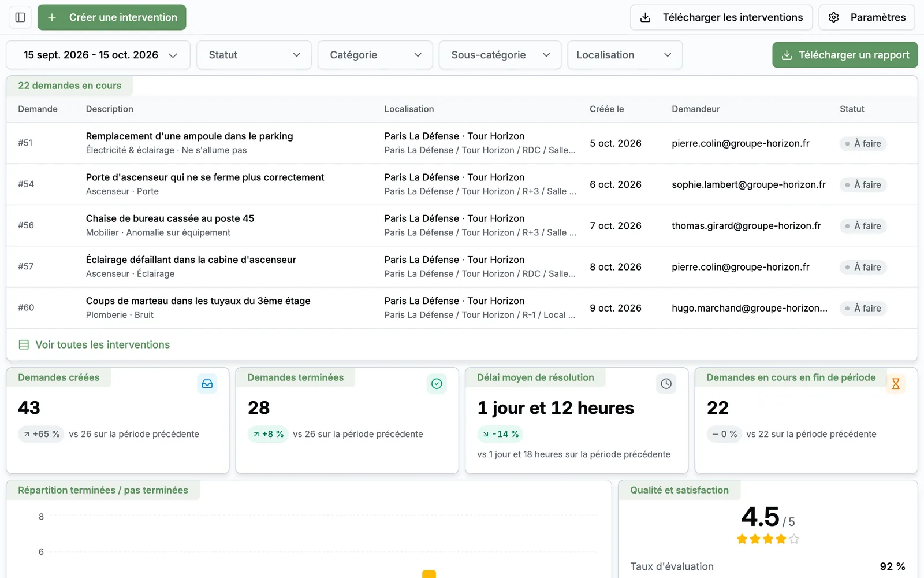Click the -14 % trend badge
The width and height of the screenshot is (924, 578).
pos(500,434)
